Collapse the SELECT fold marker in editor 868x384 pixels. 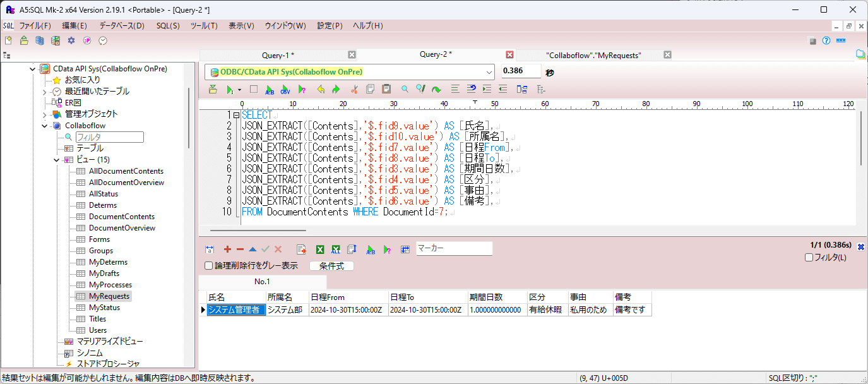click(237, 116)
